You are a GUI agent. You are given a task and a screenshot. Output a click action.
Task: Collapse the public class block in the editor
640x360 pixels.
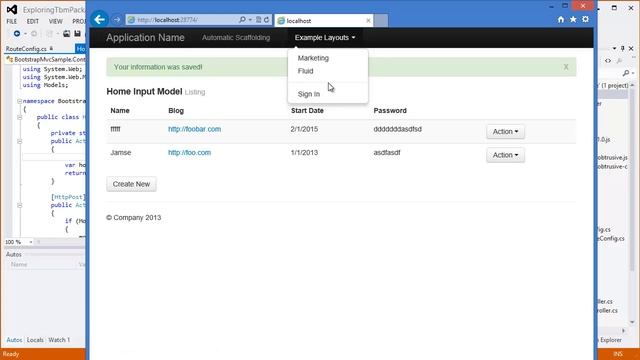click(19, 117)
